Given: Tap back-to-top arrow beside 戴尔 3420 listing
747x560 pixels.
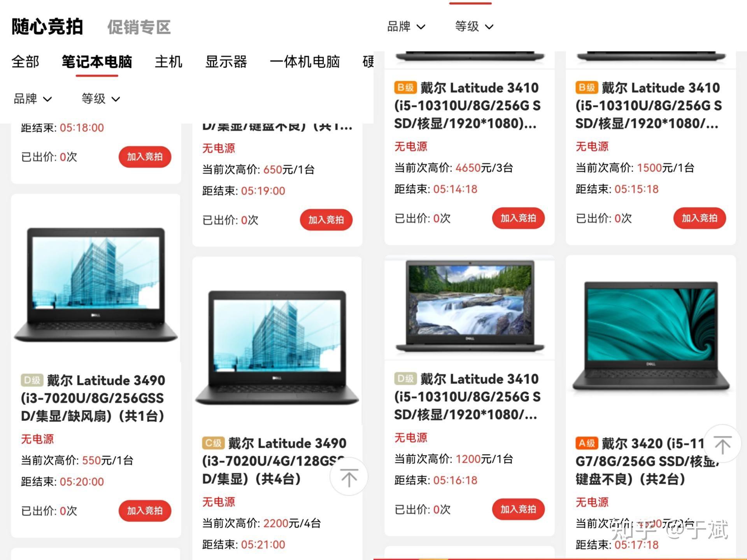Looking at the screenshot, I should (722, 444).
